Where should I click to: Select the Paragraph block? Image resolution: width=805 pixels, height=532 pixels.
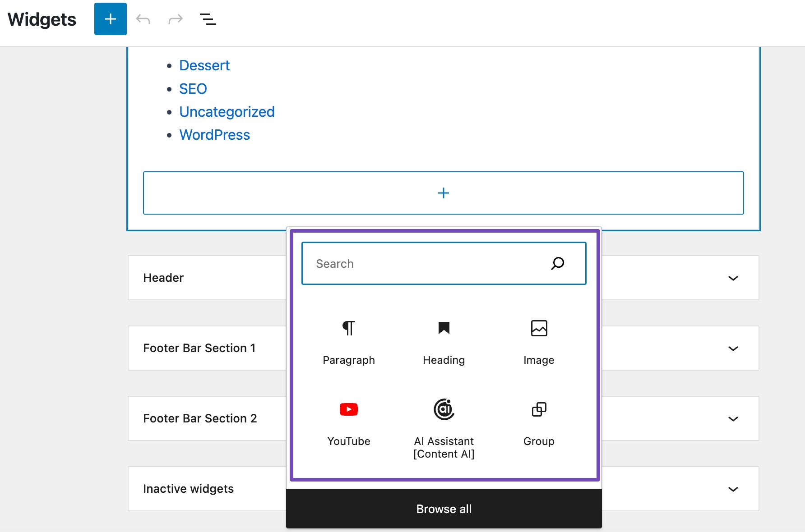[348, 343]
